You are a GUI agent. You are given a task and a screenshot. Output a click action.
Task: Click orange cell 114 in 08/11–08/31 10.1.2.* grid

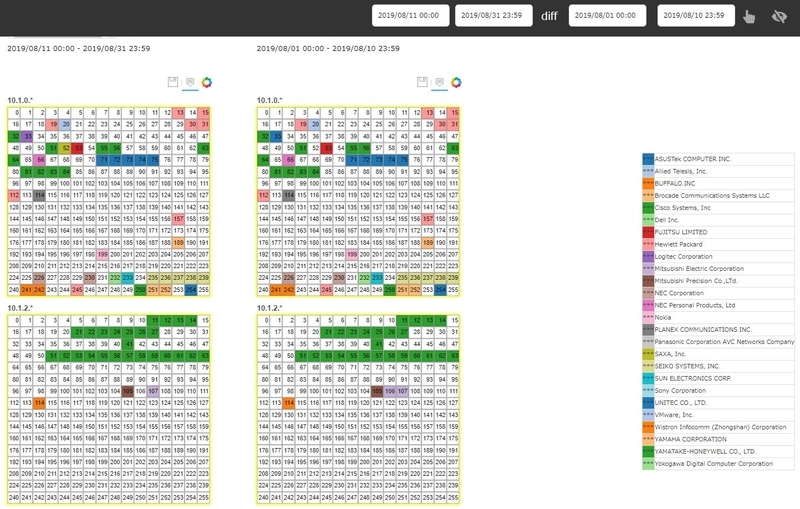[x=39, y=402]
